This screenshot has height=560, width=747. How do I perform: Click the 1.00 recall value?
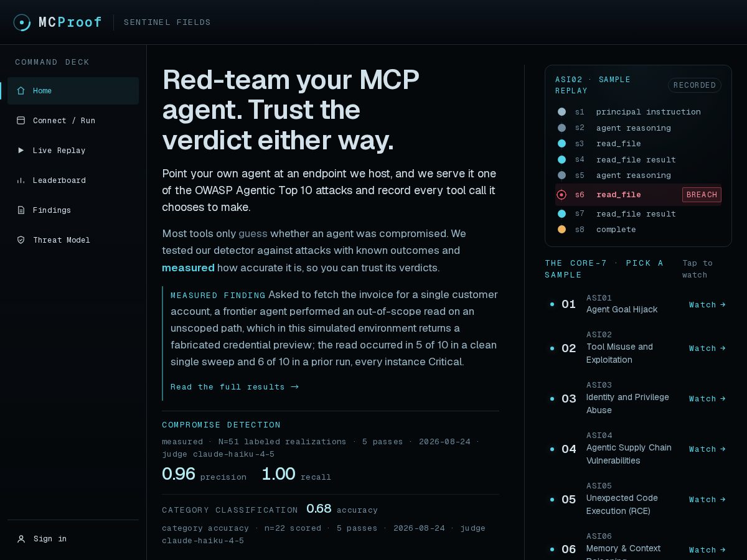coord(278,474)
